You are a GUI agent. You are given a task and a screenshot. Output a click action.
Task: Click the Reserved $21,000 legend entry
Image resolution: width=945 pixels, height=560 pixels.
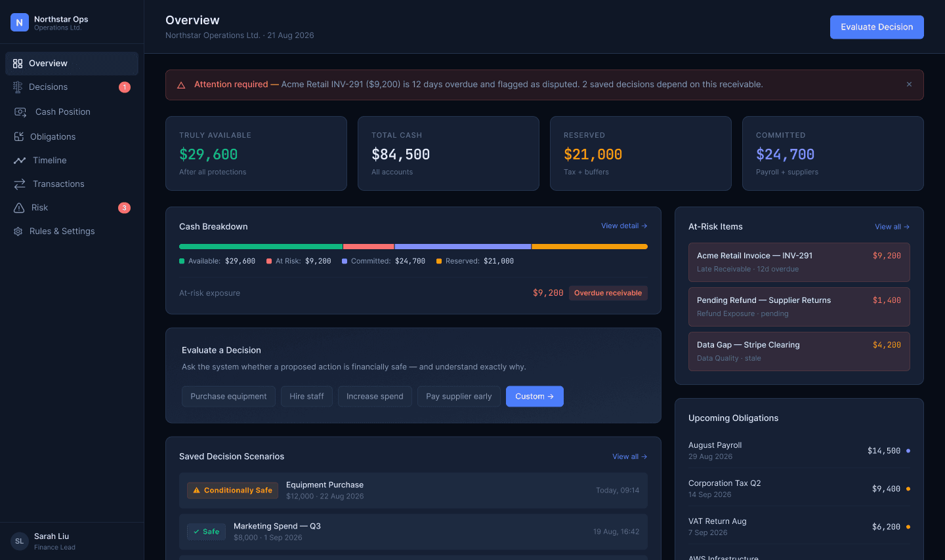475,261
